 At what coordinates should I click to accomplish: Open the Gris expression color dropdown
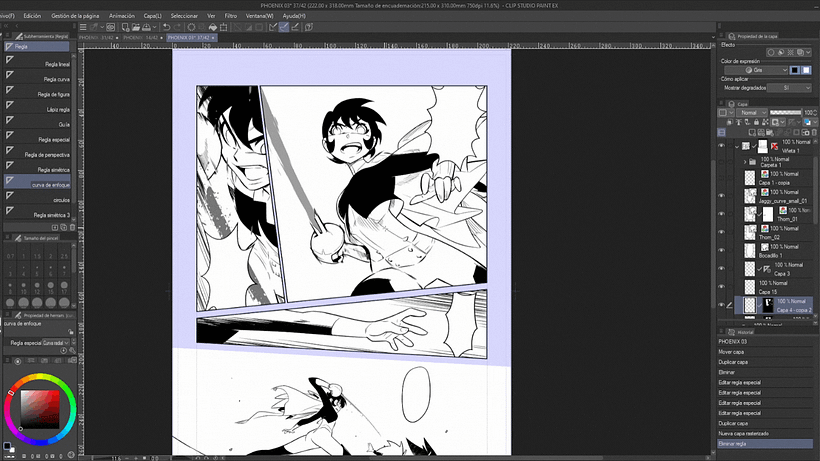(756, 70)
